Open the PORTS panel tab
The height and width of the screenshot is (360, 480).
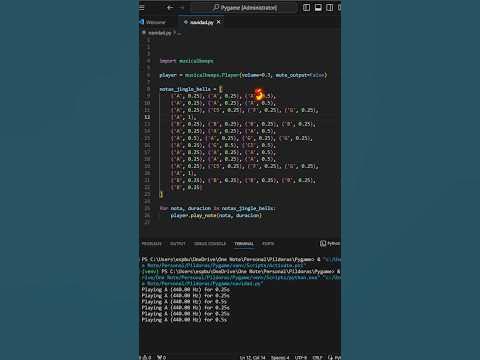(x=268, y=244)
